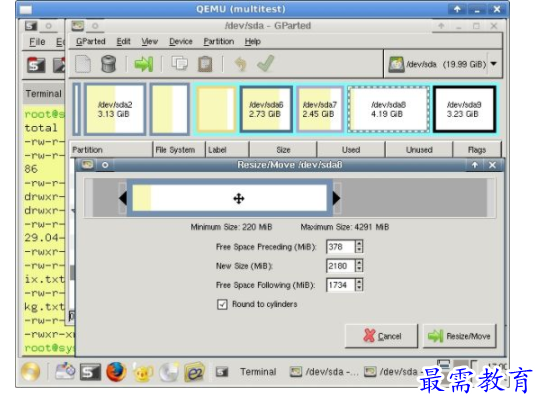Click the Undo last operation icon
541x412 pixels.
coord(240,64)
